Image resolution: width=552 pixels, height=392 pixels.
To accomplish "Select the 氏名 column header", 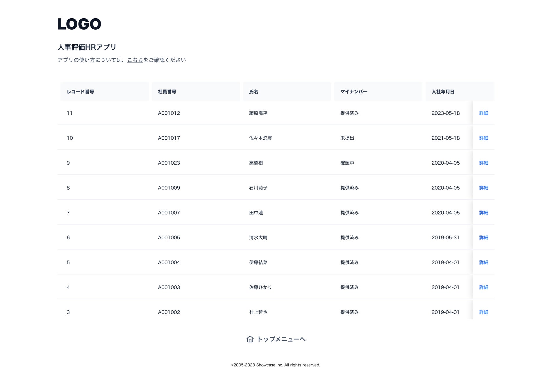I will pos(254,92).
